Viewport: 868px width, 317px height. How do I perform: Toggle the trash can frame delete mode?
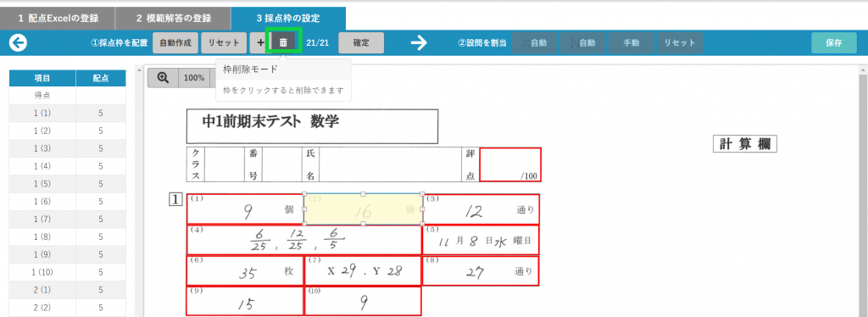(x=283, y=42)
